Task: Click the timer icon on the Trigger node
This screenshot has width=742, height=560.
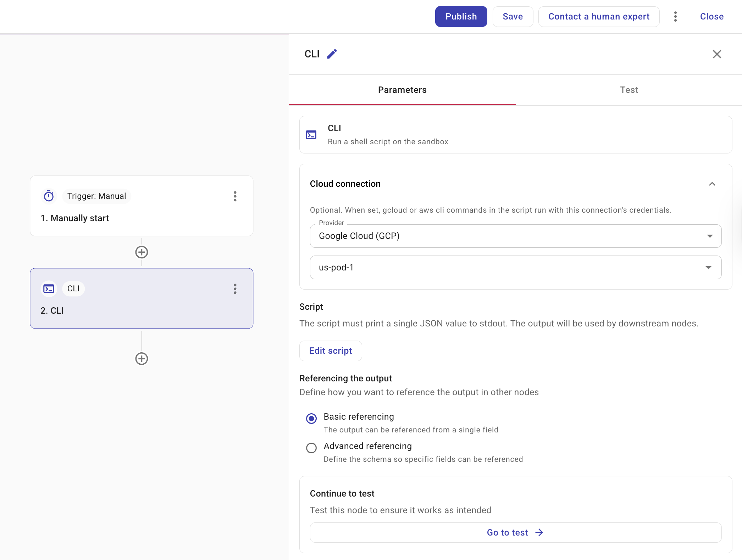Action: 49,196
